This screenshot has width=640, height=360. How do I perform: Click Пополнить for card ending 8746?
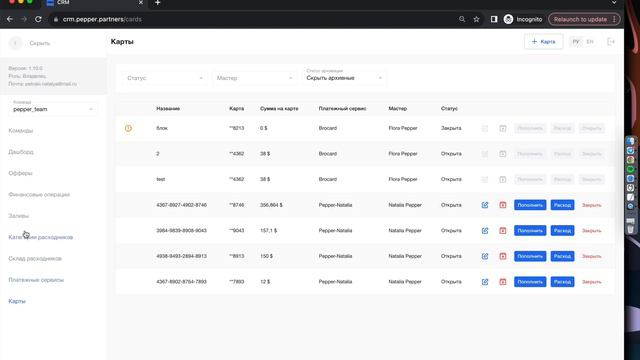(x=530, y=205)
